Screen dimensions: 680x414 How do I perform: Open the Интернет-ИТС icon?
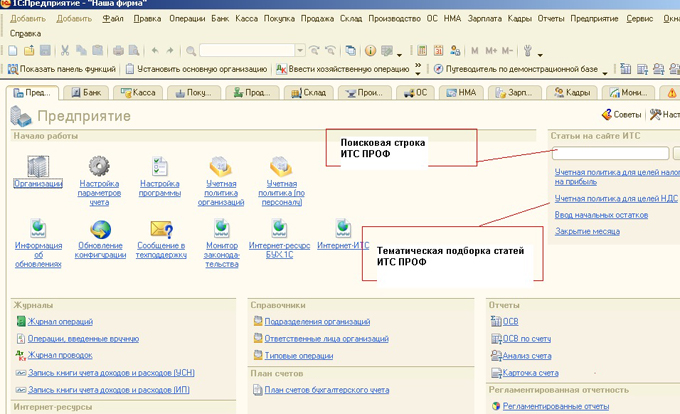[x=343, y=228]
